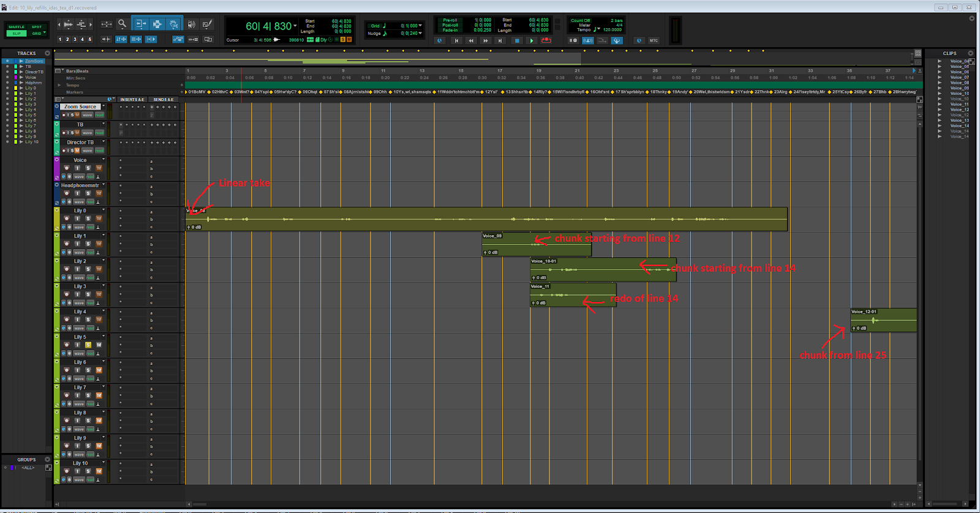Click the vertical scrollbar of the edit window
This screenshot has height=513, width=980.
point(919,294)
